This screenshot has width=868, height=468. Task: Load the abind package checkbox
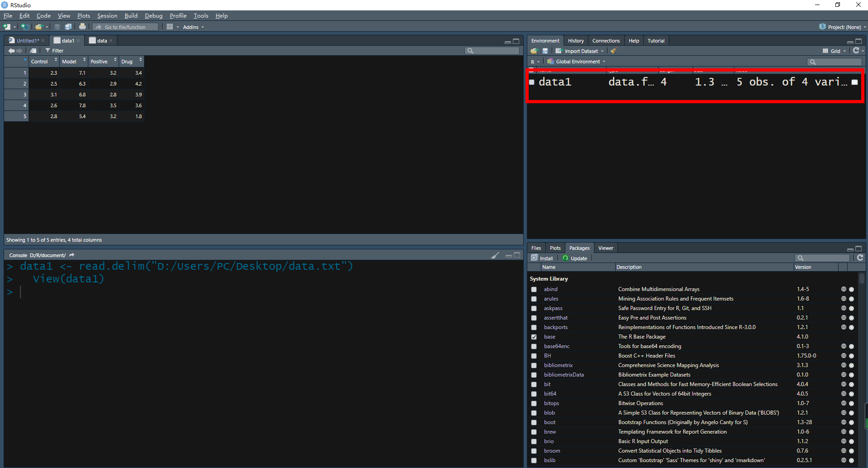534,289
